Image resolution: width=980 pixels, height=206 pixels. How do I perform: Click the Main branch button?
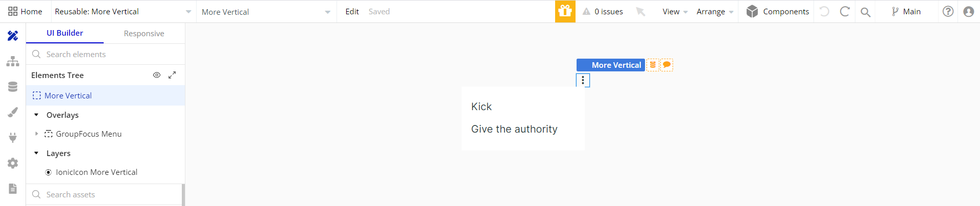pos(906,11)
